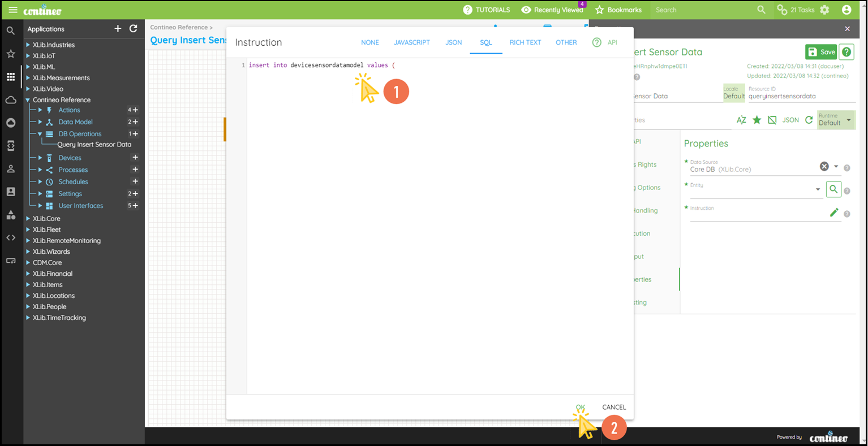Open the settings gear in top bar

pyautogui.click(x=824, y=10)
